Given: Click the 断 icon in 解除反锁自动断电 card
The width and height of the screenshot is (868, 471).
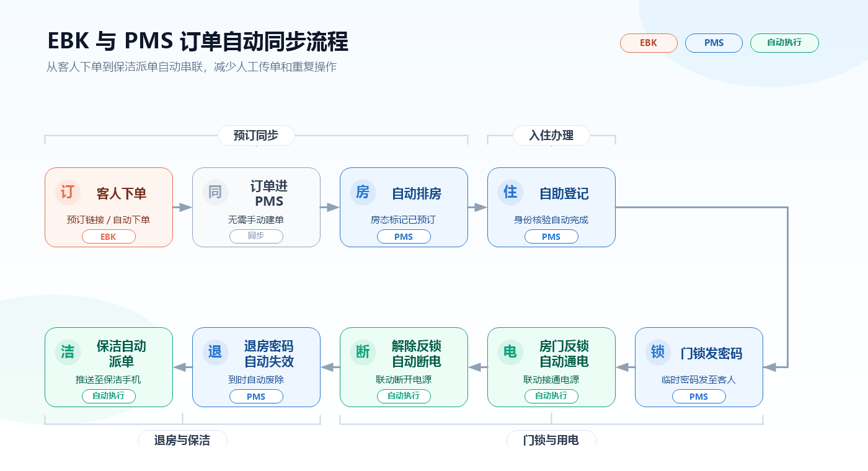Looking at the screenshot, I should [x=363, y=353].
